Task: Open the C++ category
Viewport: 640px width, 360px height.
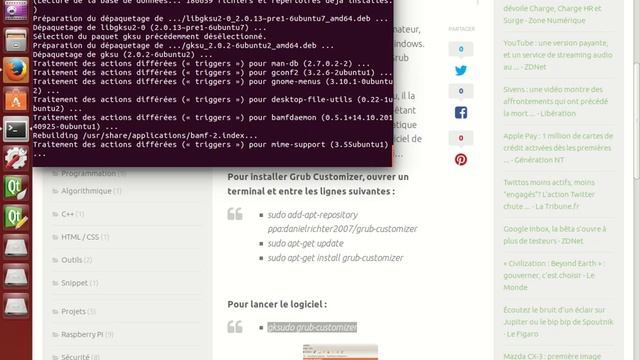Action: click(x=67, y=214)
